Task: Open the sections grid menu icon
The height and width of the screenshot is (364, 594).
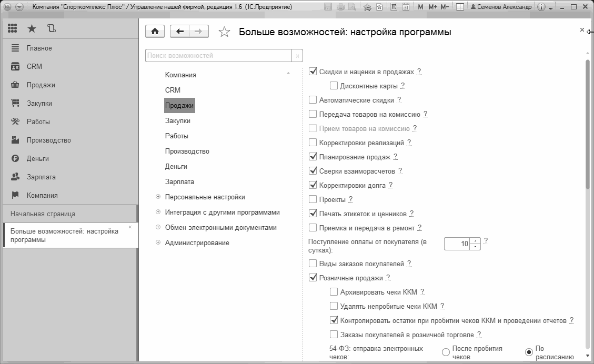Action: 12,28
